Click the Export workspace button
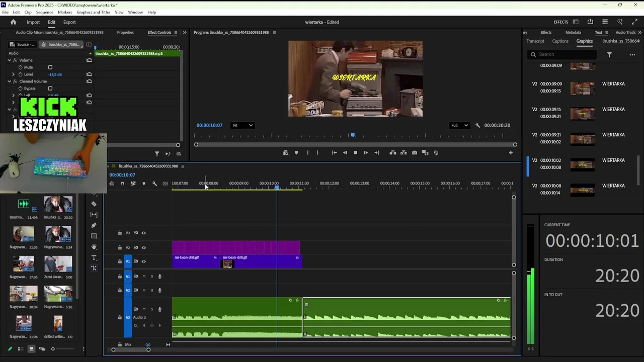Screen dimensions: 644x362 [x=69, y=22]
